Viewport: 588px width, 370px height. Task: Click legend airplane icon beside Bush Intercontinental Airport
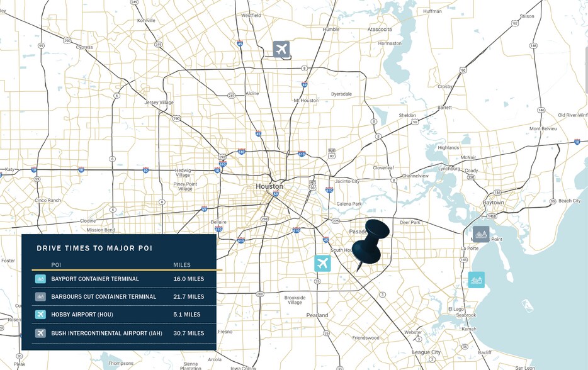click(x=40, y=333)
